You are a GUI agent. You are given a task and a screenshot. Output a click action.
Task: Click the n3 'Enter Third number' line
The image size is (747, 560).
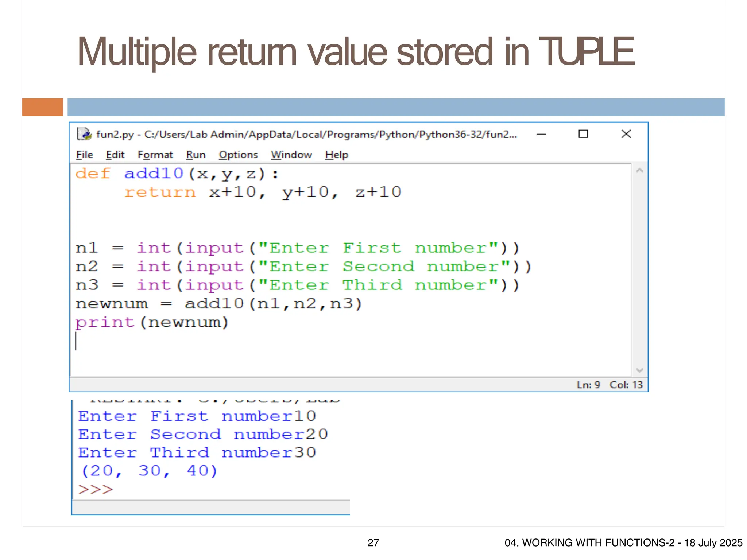point(297,285)
